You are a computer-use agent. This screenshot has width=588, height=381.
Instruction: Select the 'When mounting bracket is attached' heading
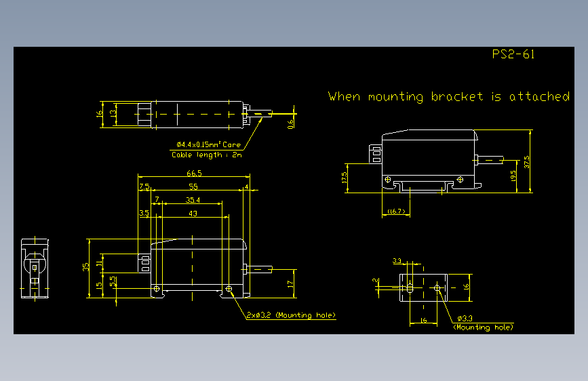point(449,97)
